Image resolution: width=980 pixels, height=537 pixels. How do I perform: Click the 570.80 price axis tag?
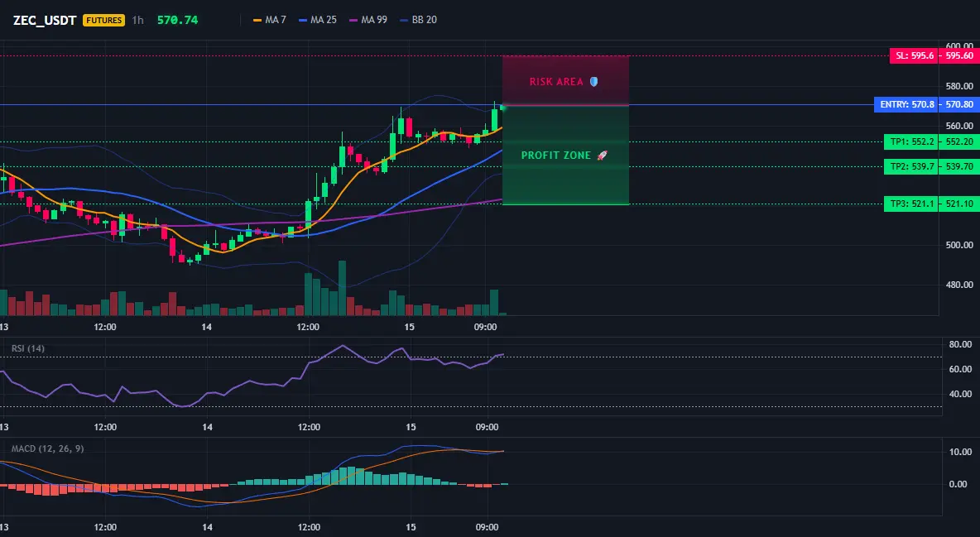[959, 104]
